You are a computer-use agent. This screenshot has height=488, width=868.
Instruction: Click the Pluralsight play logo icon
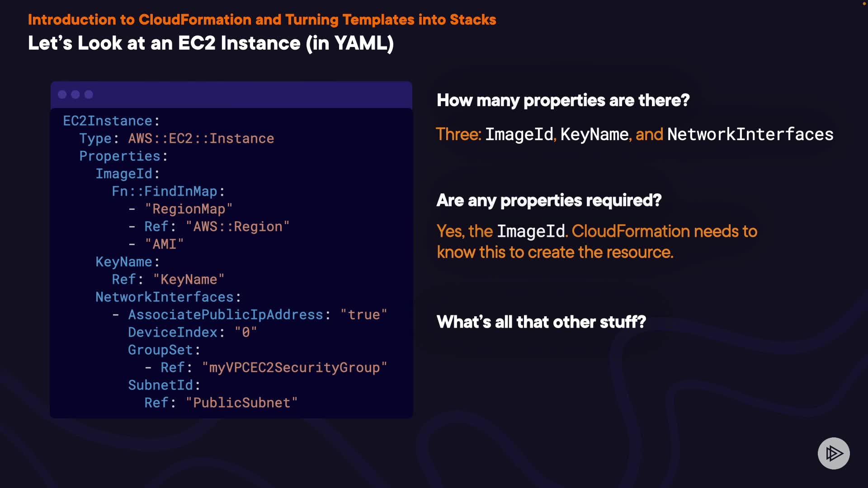point(834,453)
